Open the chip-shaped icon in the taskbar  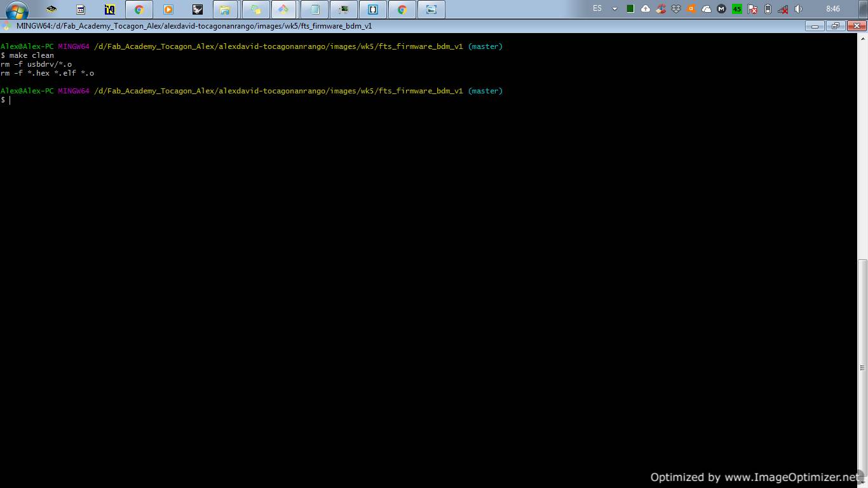tap(51, 10)
